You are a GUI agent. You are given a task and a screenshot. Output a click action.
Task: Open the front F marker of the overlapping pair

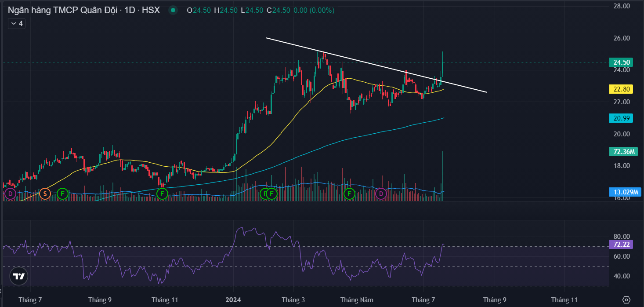point(271,193)
